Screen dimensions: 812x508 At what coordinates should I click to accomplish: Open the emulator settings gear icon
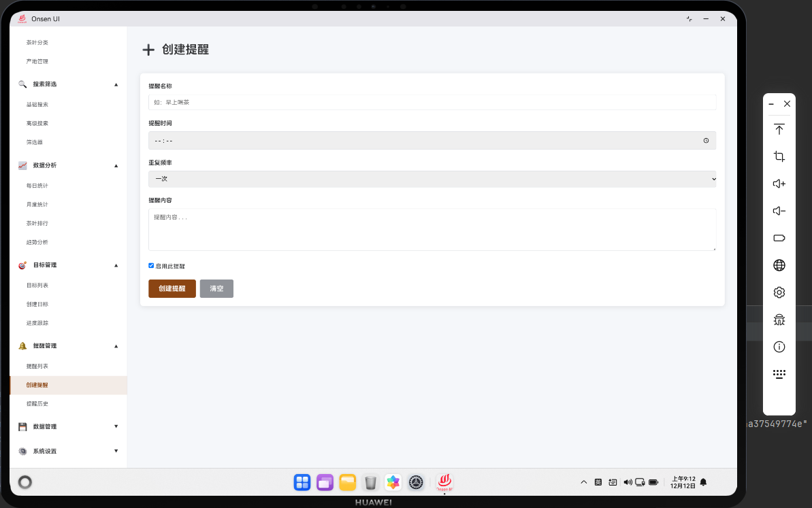coord(779,292)
